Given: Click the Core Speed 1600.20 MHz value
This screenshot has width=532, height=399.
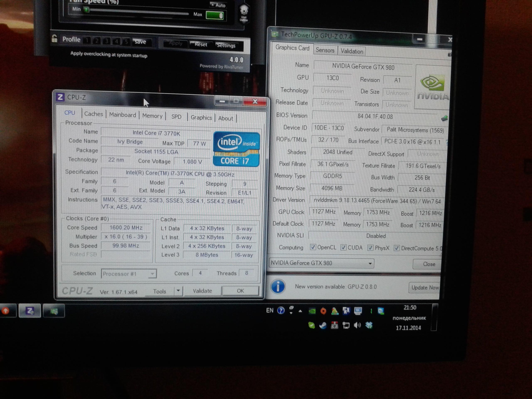Looking at the screenshot, I should pos(126,227).
